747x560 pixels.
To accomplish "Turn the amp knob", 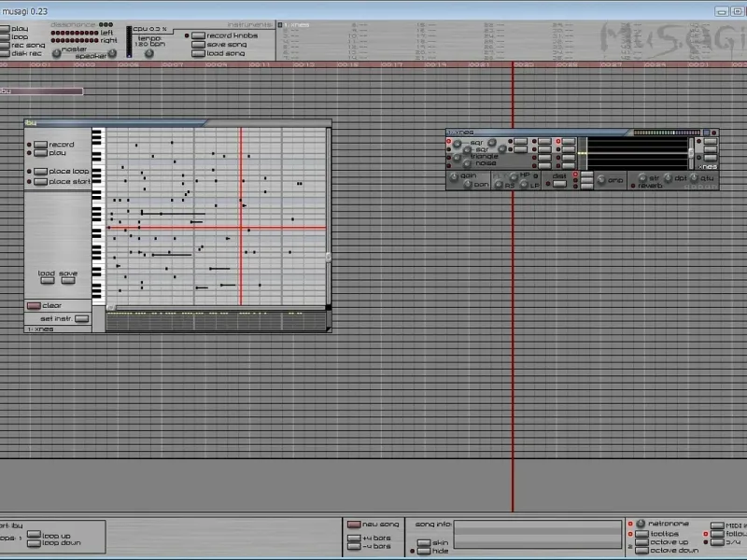I will [601, 180].
